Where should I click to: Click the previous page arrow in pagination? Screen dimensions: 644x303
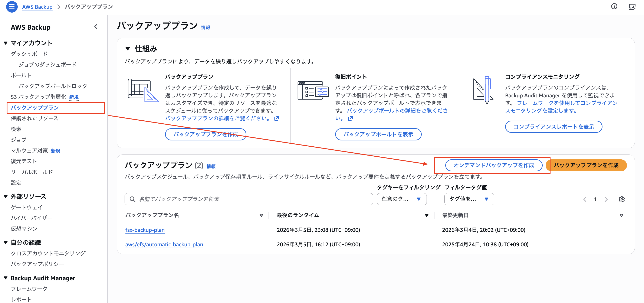[585, 199]
